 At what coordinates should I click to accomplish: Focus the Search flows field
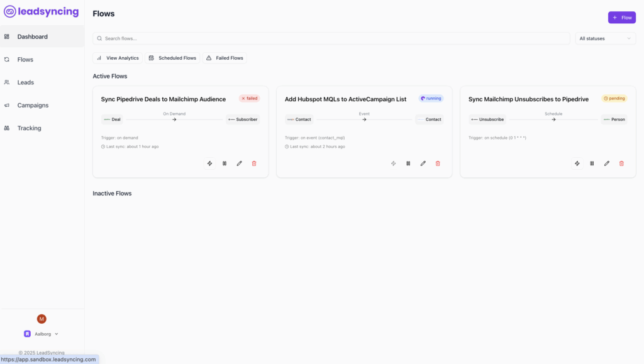click(x=331, y=38)
